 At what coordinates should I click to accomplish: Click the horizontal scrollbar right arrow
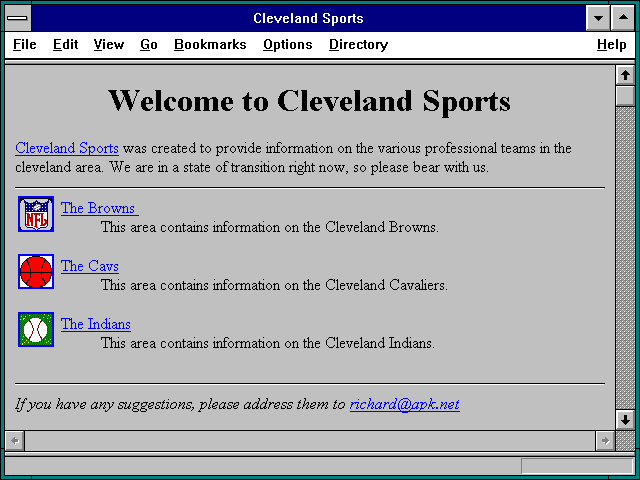(605, 441)
